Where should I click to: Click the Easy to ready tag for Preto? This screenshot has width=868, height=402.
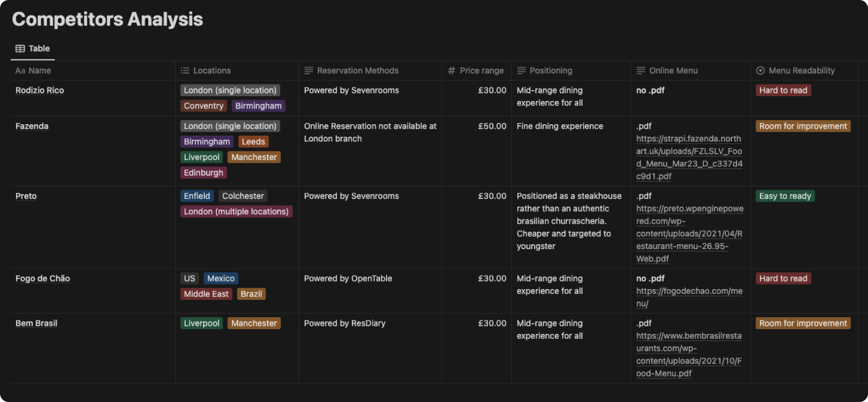tap(785, 196)
